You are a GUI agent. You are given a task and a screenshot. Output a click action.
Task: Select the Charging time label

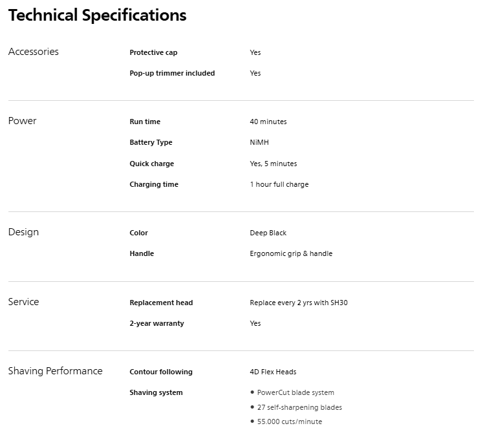pyautogui.click(x=154, y=184)
